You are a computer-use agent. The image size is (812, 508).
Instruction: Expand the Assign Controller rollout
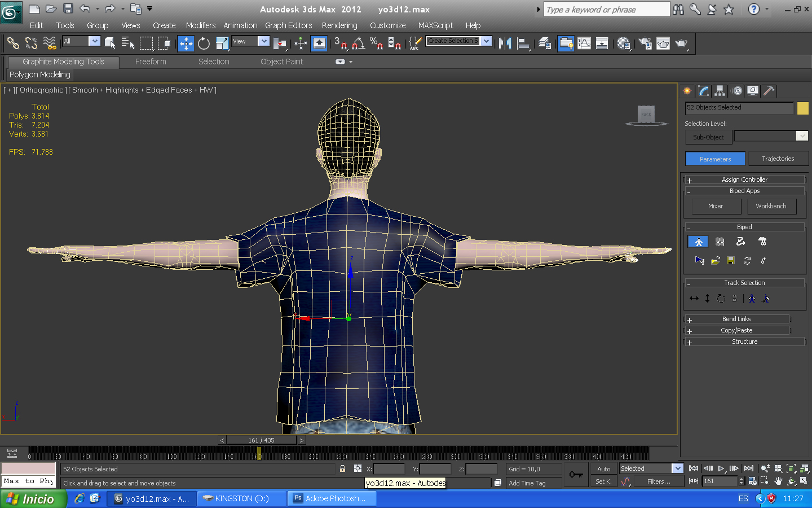pyautogui.click(x=744, y=179)
